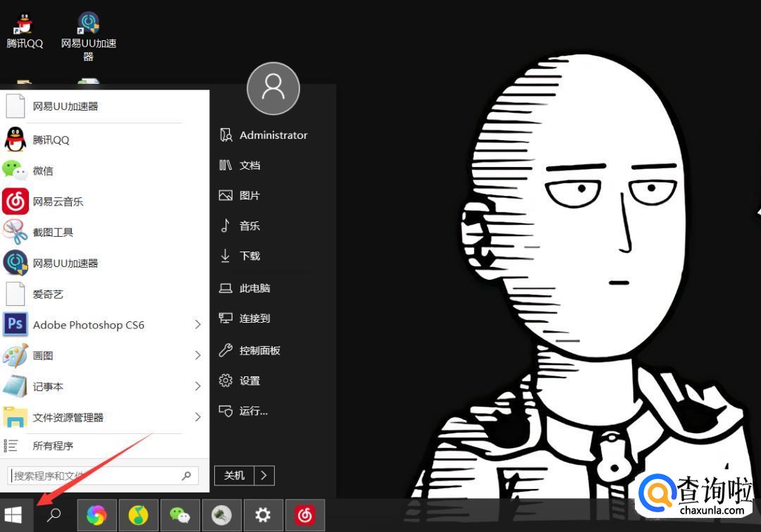This screenshot has width=761, height=532.
Task: Click the 关机 shutdown button
Action: [x=234, y=476]
